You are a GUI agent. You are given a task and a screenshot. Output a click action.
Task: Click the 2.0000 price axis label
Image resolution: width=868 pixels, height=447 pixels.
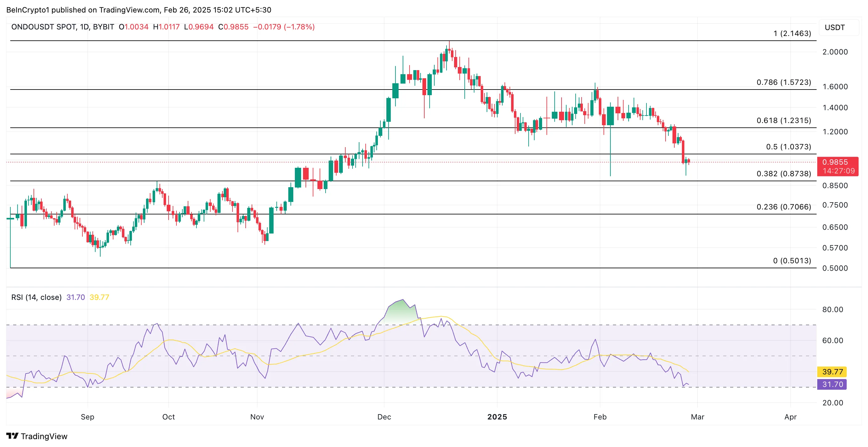[835, 52]
